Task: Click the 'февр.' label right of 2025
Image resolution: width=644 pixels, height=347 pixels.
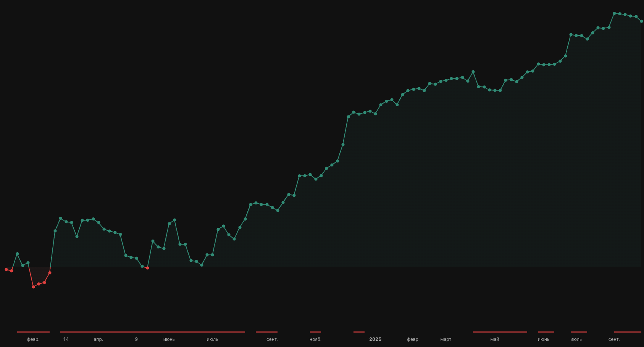Action: coord(413,339)
